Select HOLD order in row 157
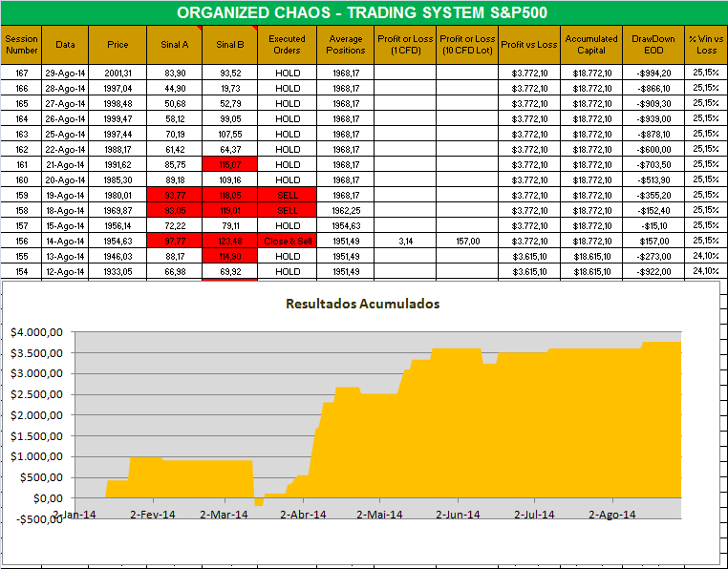 pyautogui.click(x=287, y=225)
